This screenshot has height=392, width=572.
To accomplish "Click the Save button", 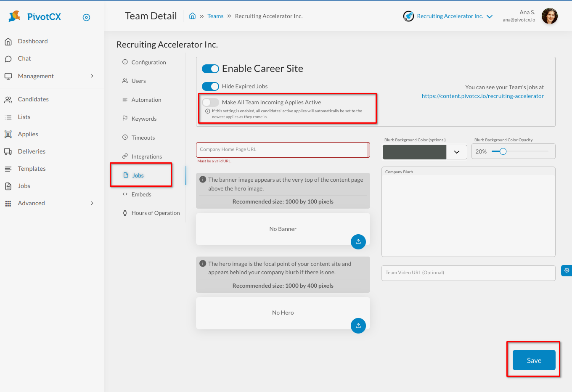I will [x=534, y=360].
